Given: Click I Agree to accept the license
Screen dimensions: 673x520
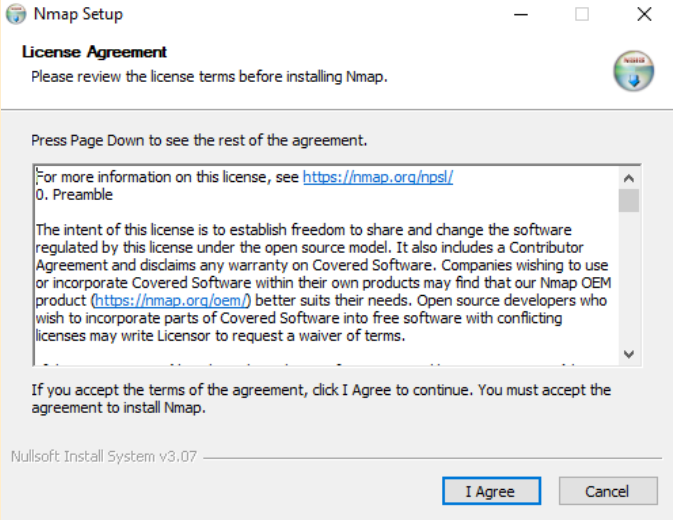Looking at the screenshot, I should point(491,491).
